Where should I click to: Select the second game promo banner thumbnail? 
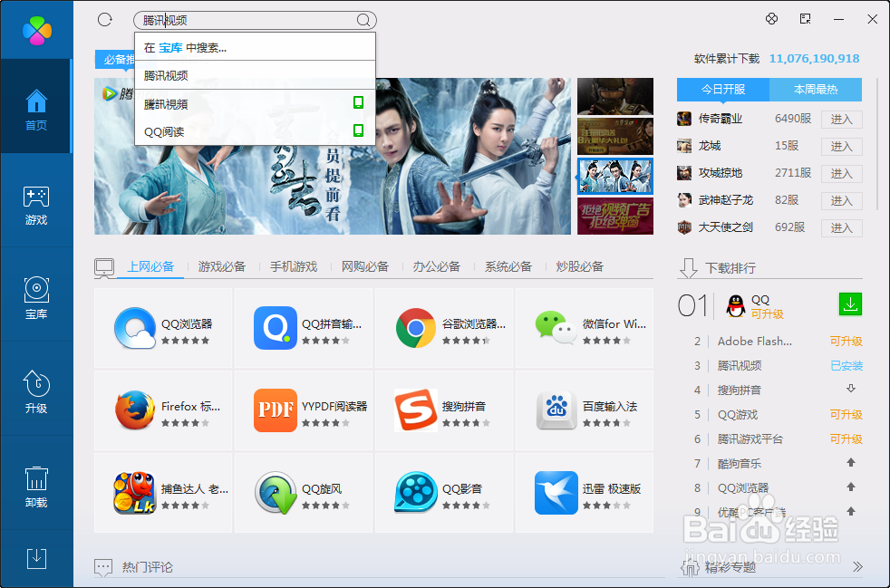tap(615, 136)
